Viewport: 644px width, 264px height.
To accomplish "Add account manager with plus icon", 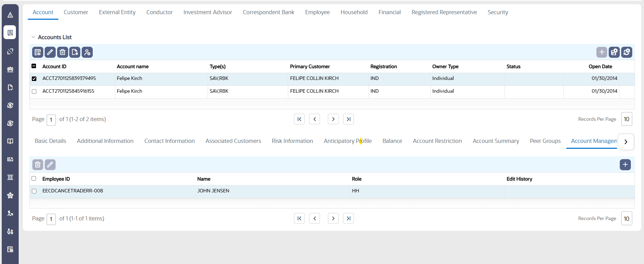I will (625, 165).
